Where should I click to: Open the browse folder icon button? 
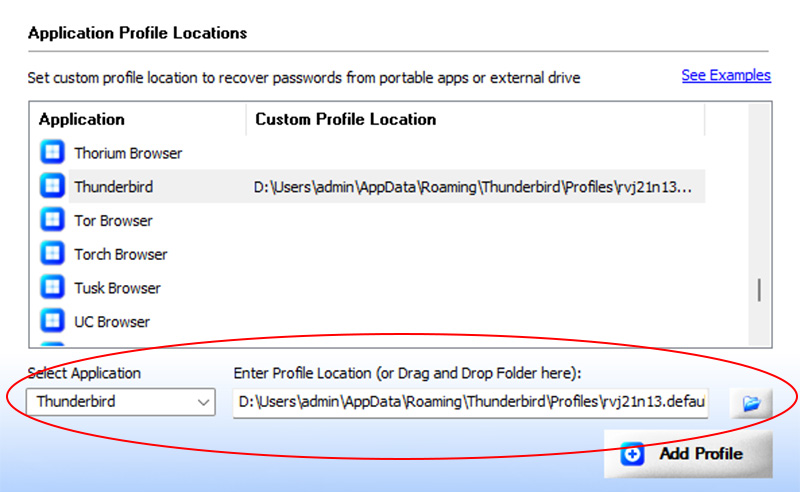pos(751,403)
